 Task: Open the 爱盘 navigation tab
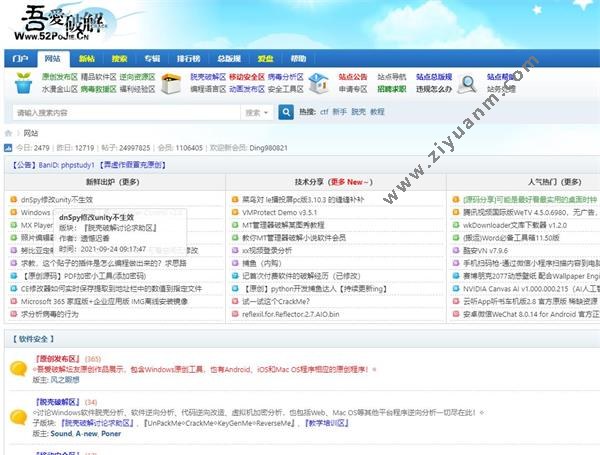(x=265, y=59)
